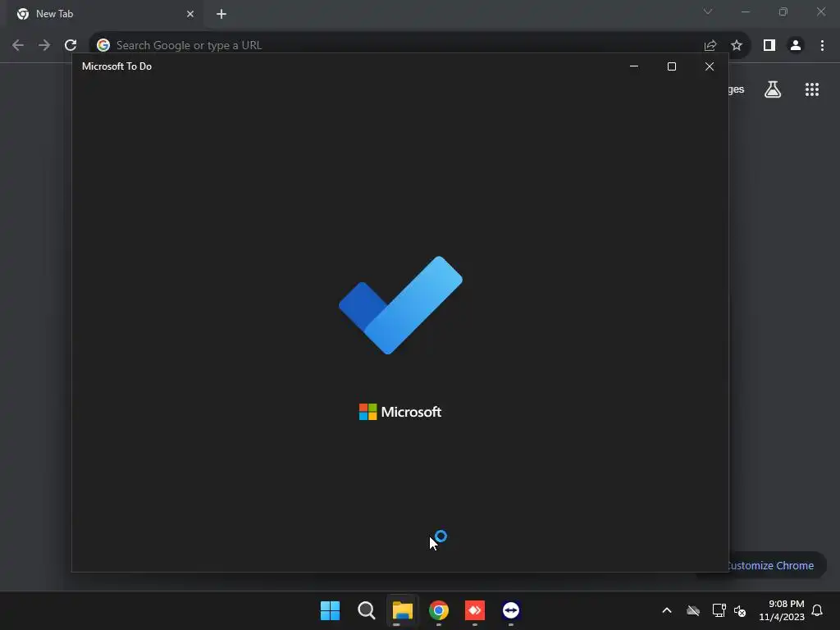Screen dimensions: 840x630
Task: Click Chrome's forward navigation arrow
Action: coord(44,45)
